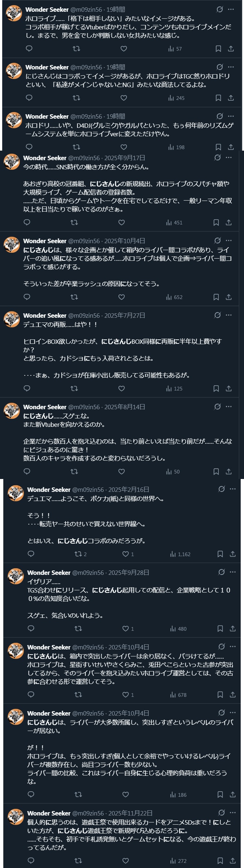
Task: Reply to the tweet with 186 views
Action: [31, 795]
